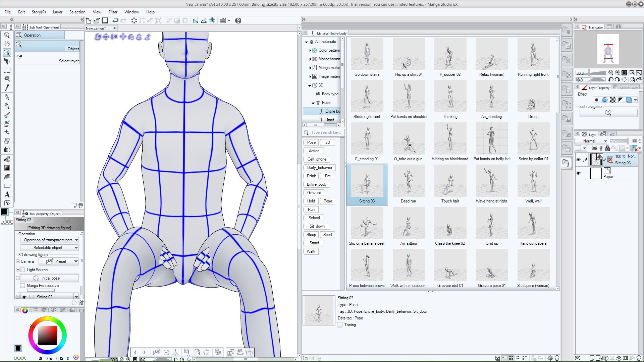Image resolution: width=644 pixels, height=362 pixels.
Task: Click the Light Source toggle icon
Action: (x=22, y=269)
